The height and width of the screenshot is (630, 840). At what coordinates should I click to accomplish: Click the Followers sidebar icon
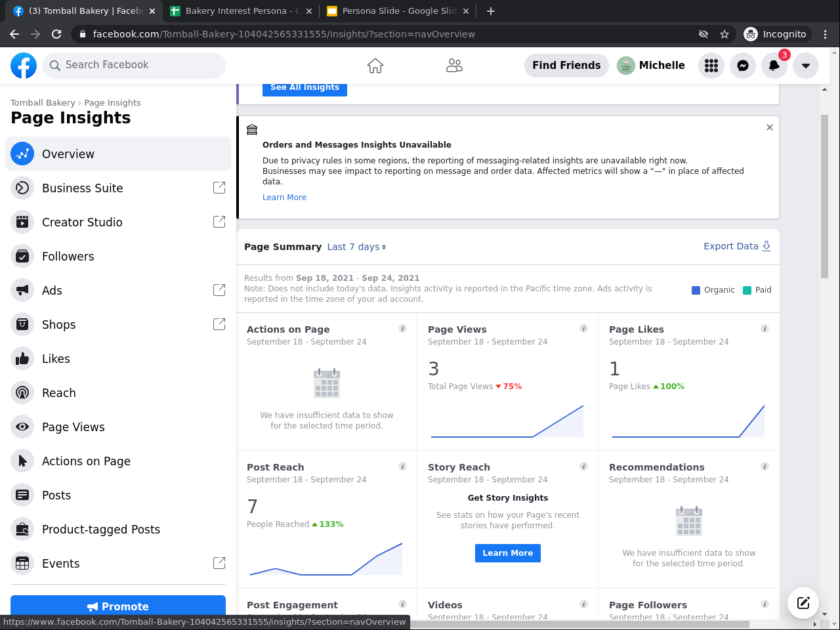click(x=22, y=256)
